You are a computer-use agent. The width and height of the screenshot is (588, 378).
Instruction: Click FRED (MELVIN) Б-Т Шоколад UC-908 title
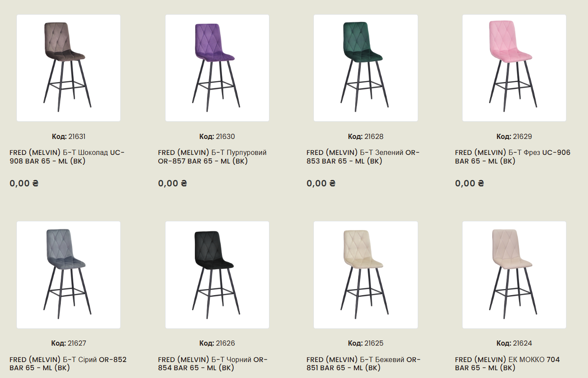(67, 157)
